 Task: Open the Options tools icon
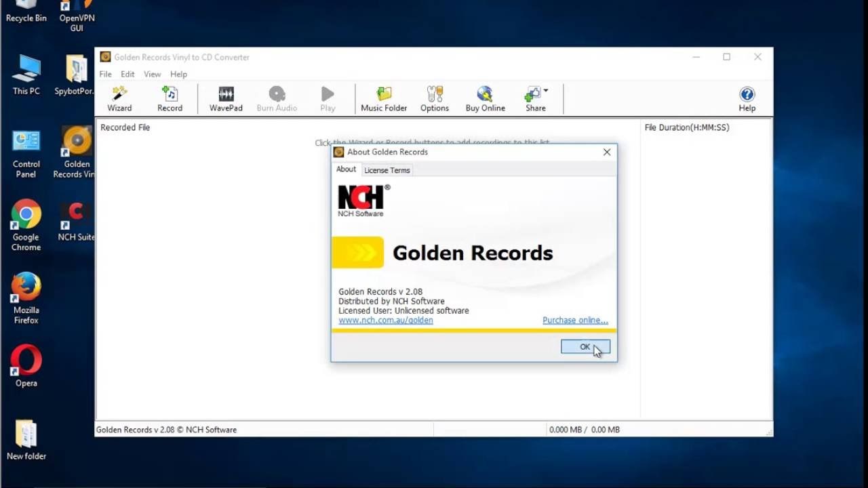pos(435,99)
